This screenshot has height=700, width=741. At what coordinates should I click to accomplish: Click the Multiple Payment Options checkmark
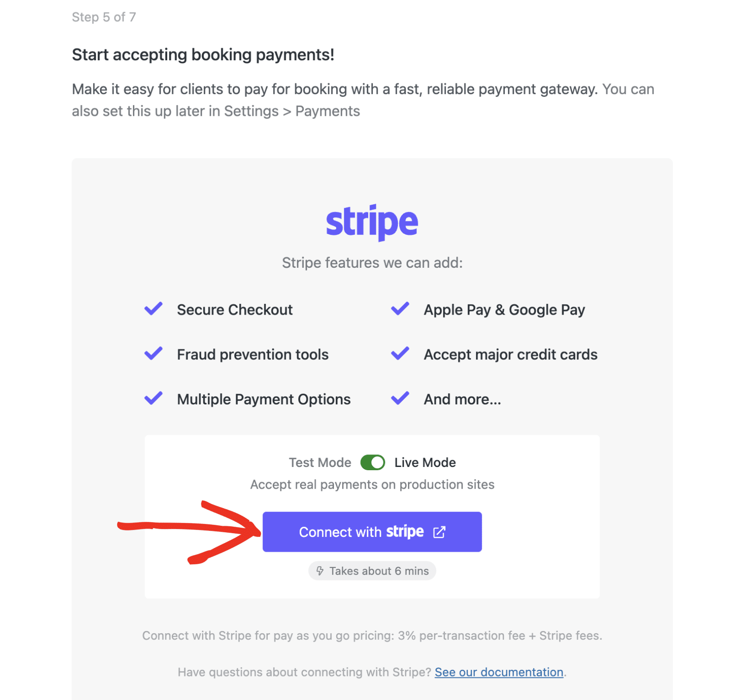(153, 398)
